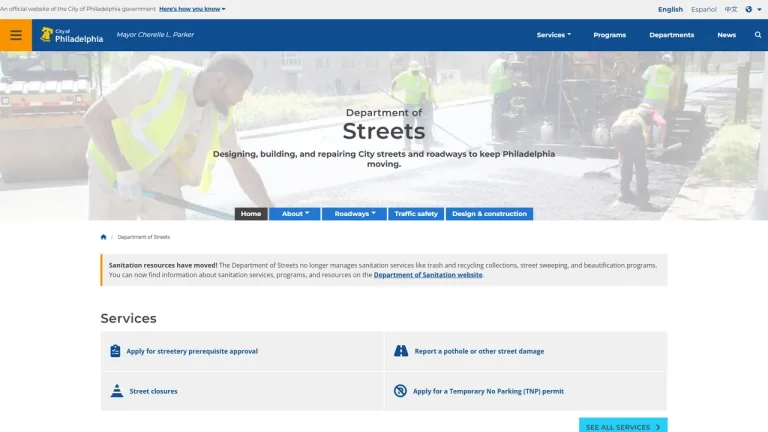Open Departments in the top navigation

coord(672,35)
